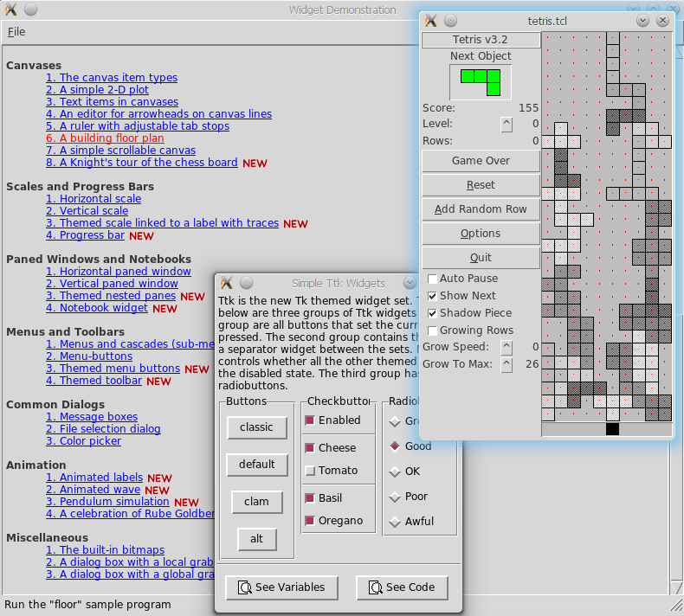
Task: Click the Grow Speed stepper arrow
Action: tap(507, 348)
